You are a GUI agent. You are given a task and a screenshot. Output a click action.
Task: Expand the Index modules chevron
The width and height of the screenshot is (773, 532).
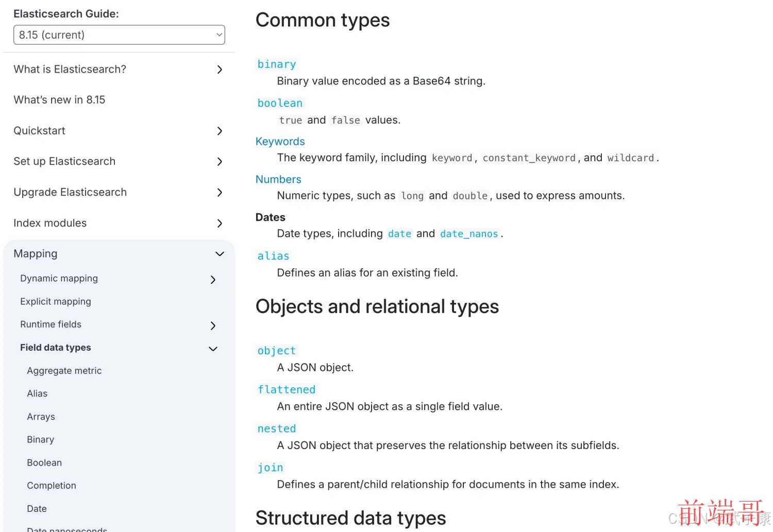tap(220, 224)
